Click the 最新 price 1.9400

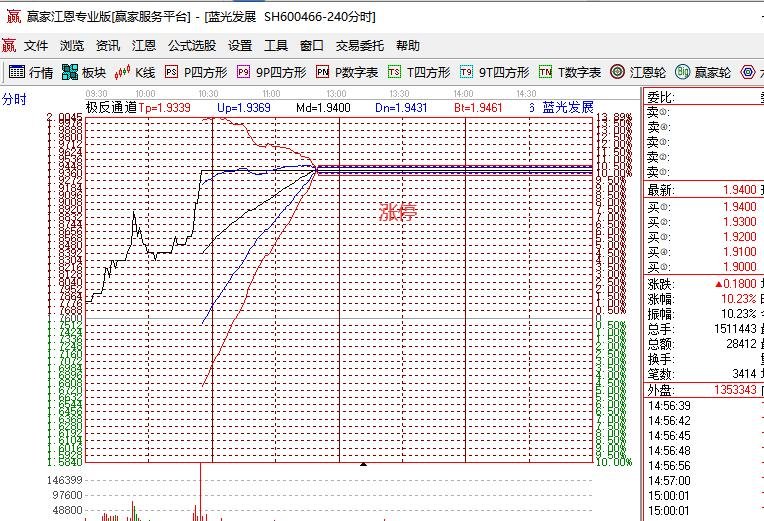coord(740,190)
